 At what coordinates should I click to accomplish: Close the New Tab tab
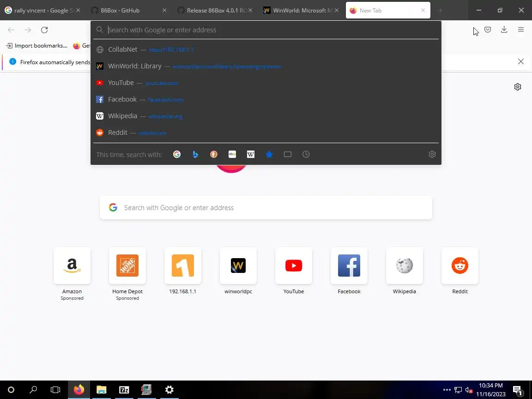[x=423, y=10]
